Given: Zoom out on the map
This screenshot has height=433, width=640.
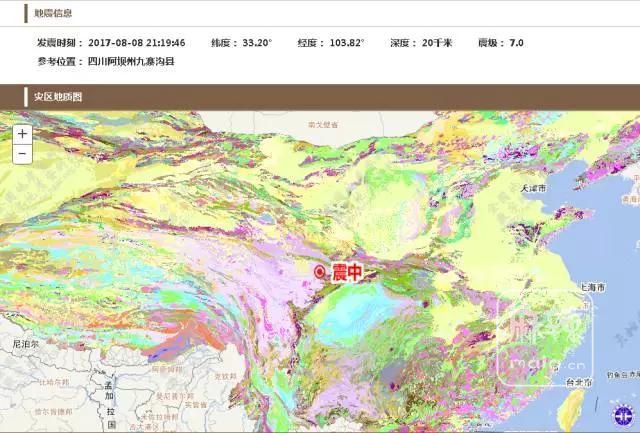Looking at the screenshot, I should (23, 153).
